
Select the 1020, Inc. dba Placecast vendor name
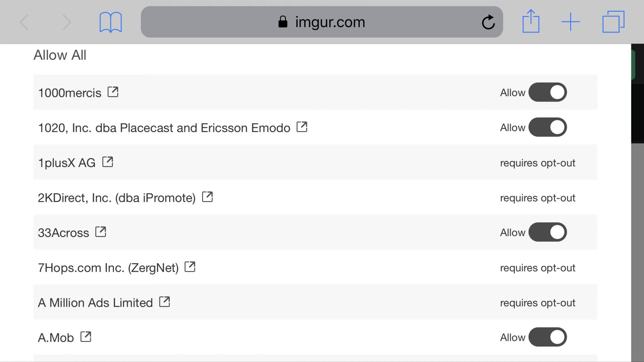(x=164, y=128)
